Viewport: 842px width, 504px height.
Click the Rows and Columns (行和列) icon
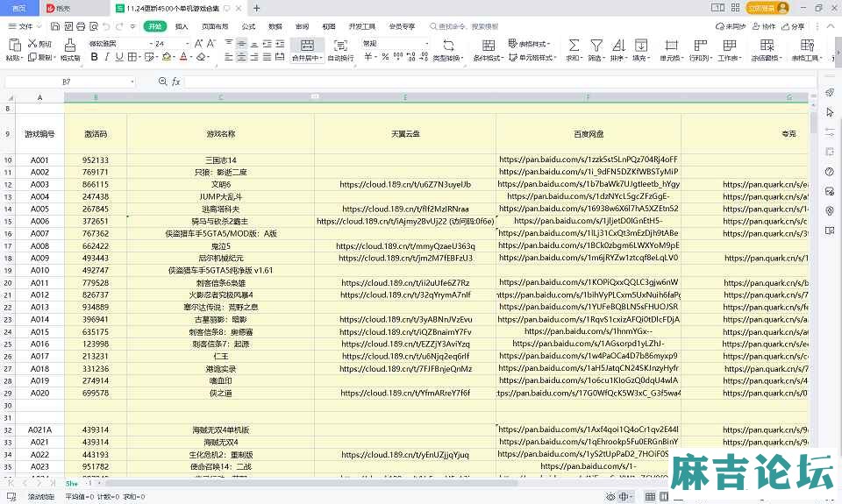pos(700,45)
